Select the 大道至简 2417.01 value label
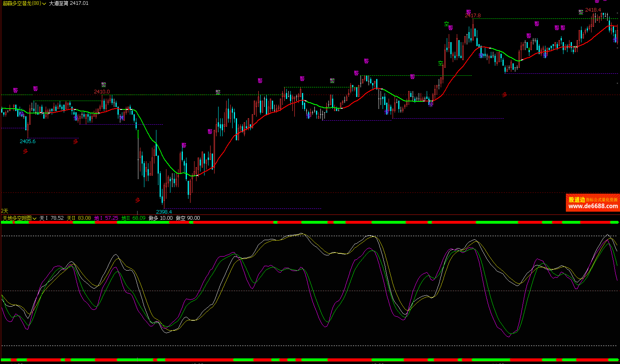The image size is (620, 364). tap(69, 3)
